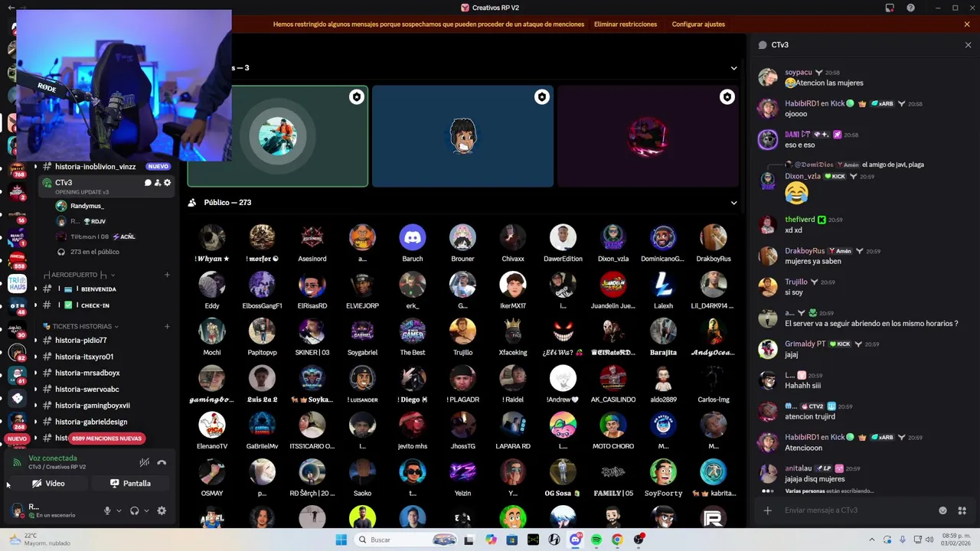The width and height of the screenshot is (980, 551).
Task: Open HabibiRD1's profile from the 'ojoooo' message
Action: [767, 108]
